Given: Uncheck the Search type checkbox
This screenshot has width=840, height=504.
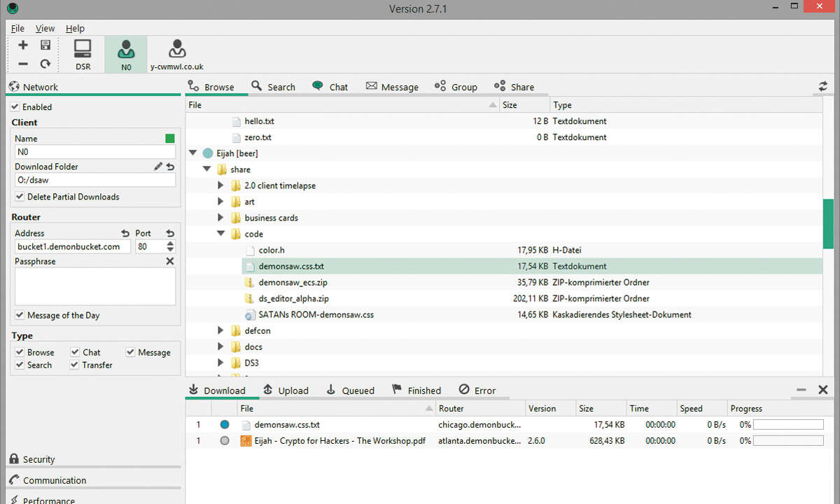Looking at the screenshot, I should pos(20,365).
